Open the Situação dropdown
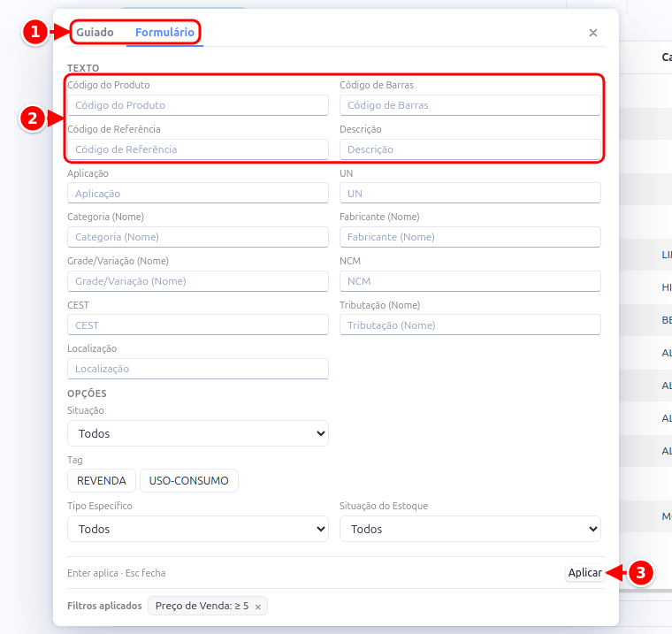The image size is (672, 634). (x=198, y=433)
